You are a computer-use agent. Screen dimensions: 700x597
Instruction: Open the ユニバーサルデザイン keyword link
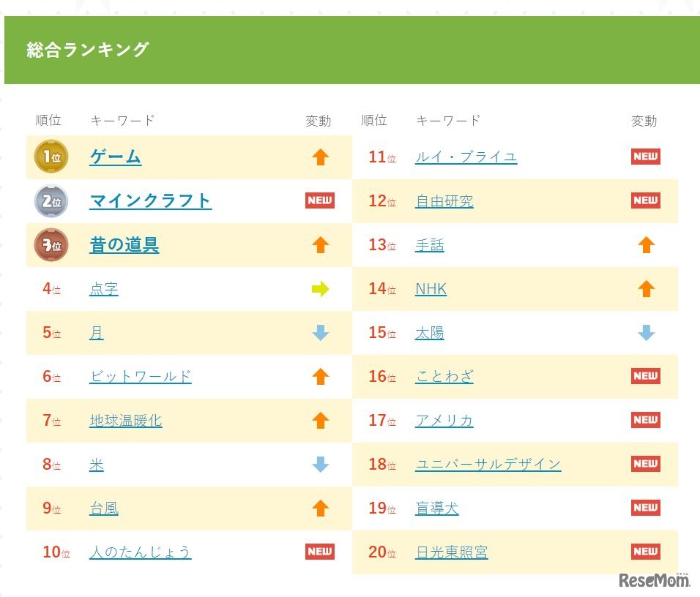click(488, 464)
